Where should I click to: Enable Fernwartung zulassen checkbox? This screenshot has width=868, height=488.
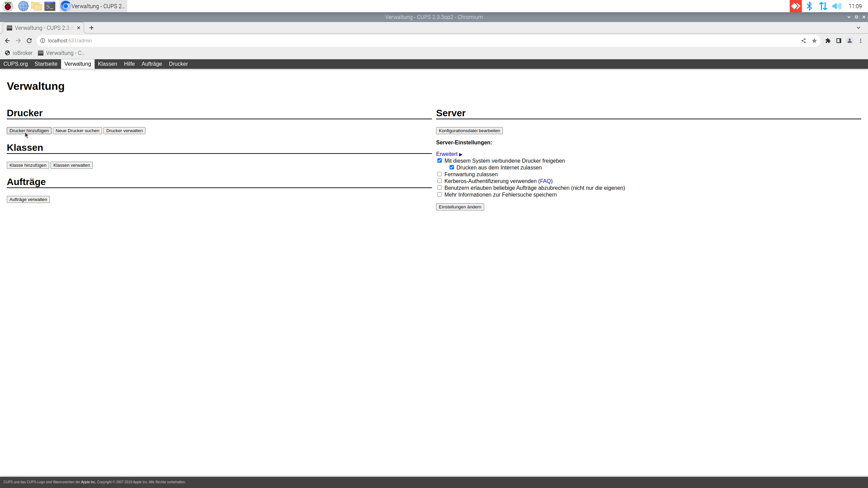pos(439,174)
